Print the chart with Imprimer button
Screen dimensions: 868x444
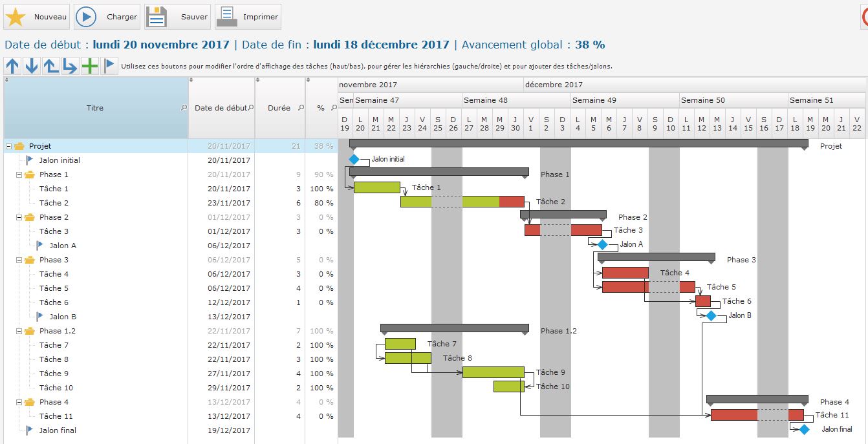[x=248, y=17]
